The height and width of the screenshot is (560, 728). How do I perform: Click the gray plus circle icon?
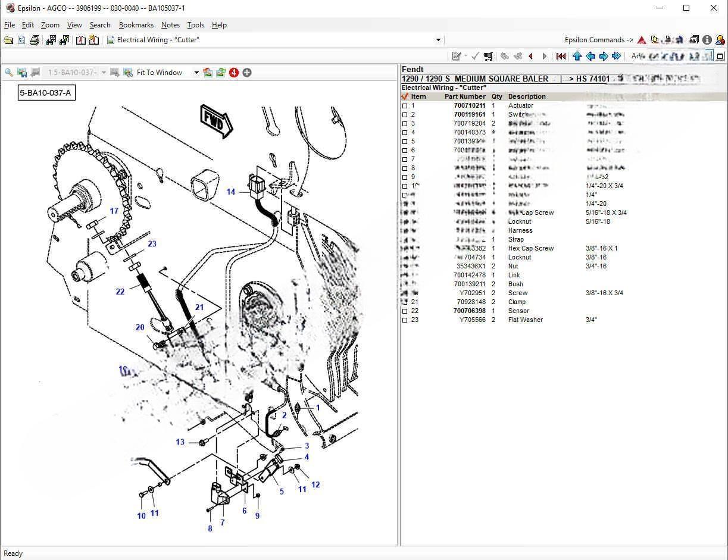247,73
